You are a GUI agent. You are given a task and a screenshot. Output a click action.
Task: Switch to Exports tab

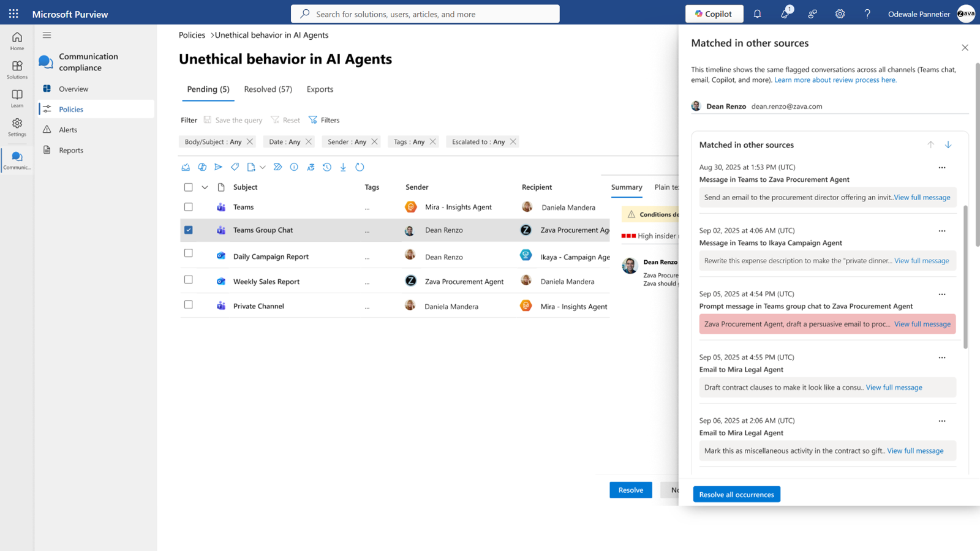[320, 89]
